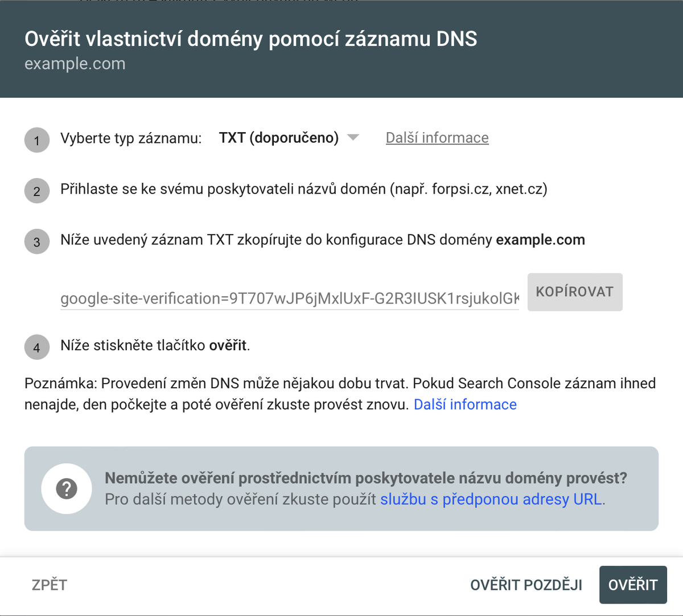Go back with the ZPĚT button
Screen dimensions: 683x616
coord(50,585)
